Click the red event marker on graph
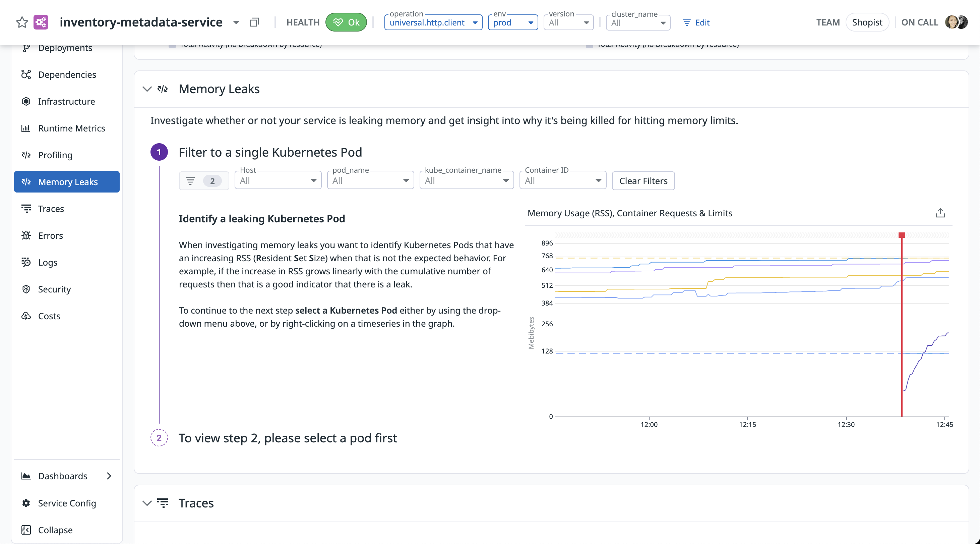This screenshot has height=544, width=980. click(x=902, y=235)
